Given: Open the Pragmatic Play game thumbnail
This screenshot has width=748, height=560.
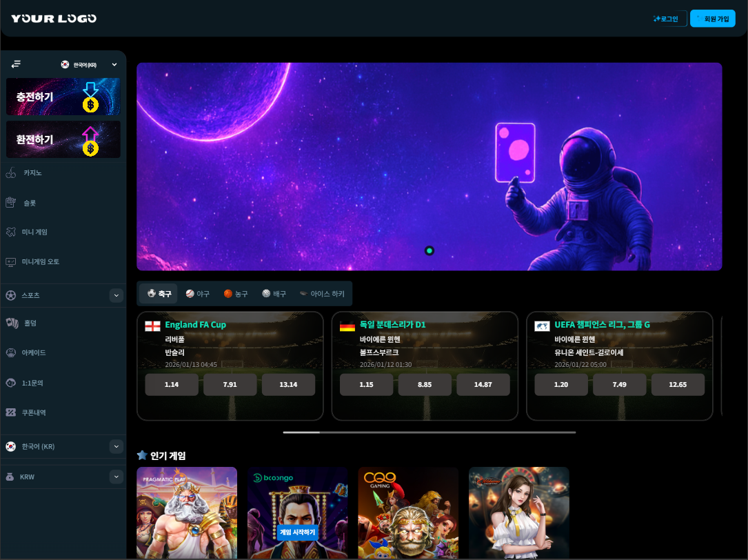Looking at the screenshot, I should (x=187, y=512).
